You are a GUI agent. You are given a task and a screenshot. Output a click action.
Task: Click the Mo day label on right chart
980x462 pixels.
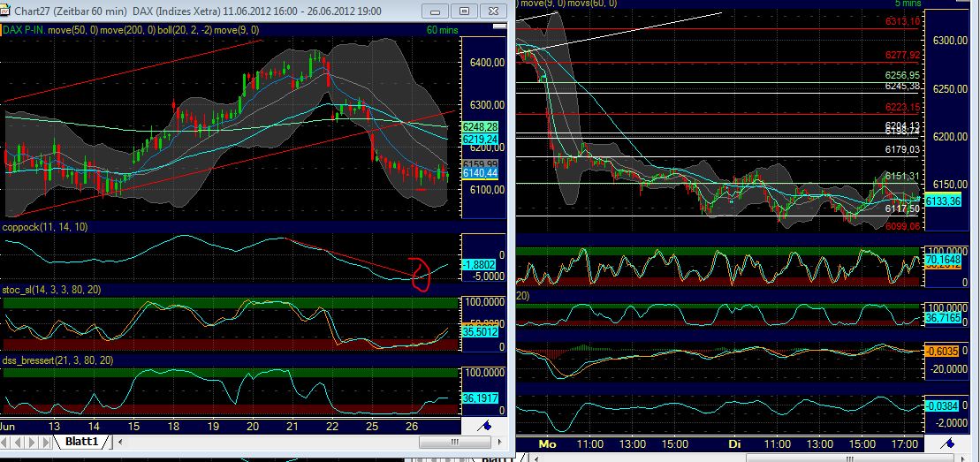[548, 443]
